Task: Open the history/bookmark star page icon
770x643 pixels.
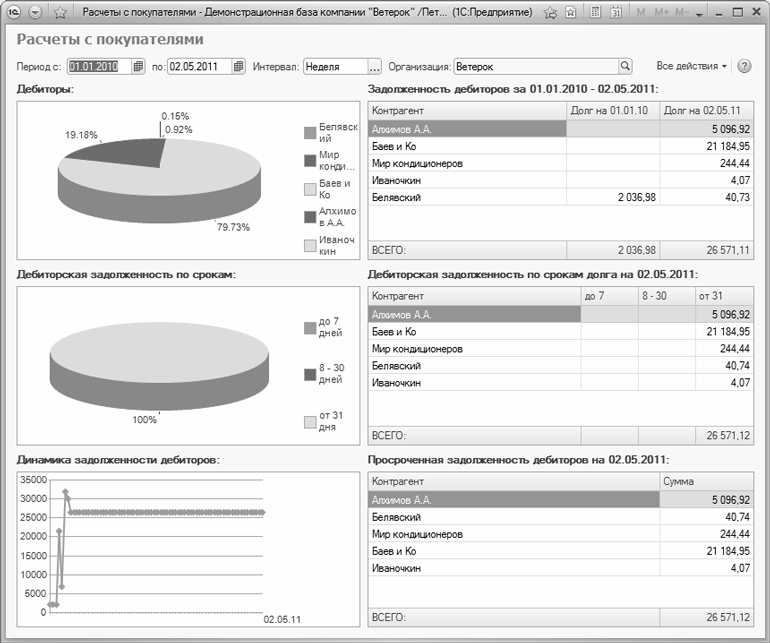Action: (x=571, y=13)
